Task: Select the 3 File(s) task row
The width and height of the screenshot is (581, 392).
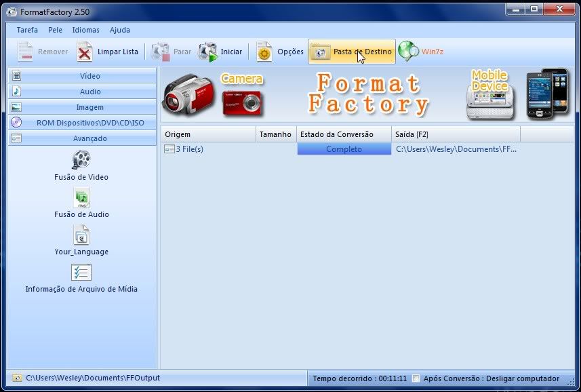Action: point(190,149)
